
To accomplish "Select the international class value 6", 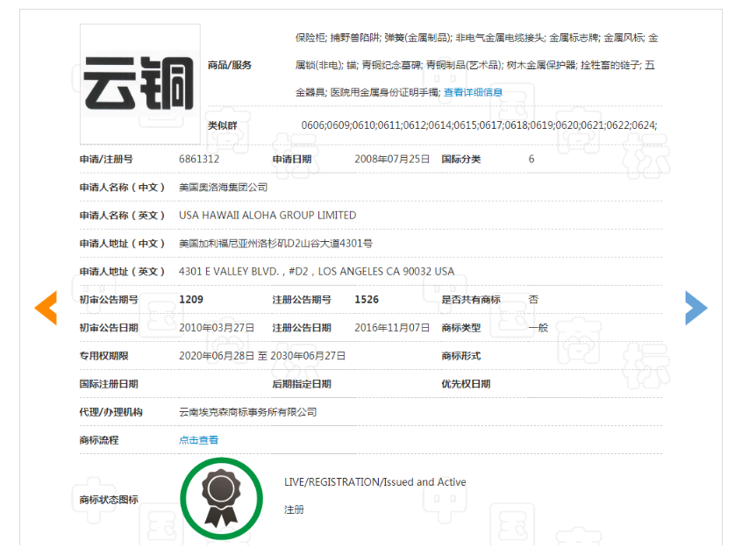I will coord(531,159).
